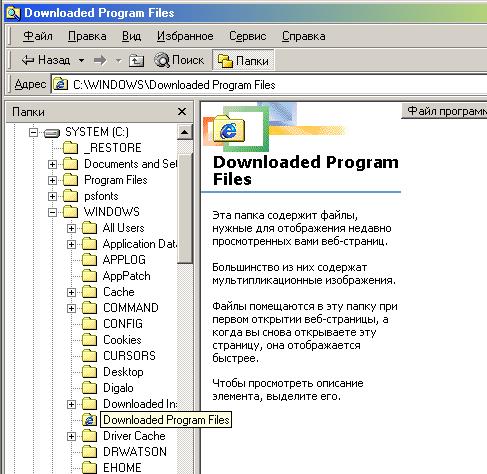Click the Downloaded Program Files tree label
Screen dimensions: 487x474
tap(166, 420)
